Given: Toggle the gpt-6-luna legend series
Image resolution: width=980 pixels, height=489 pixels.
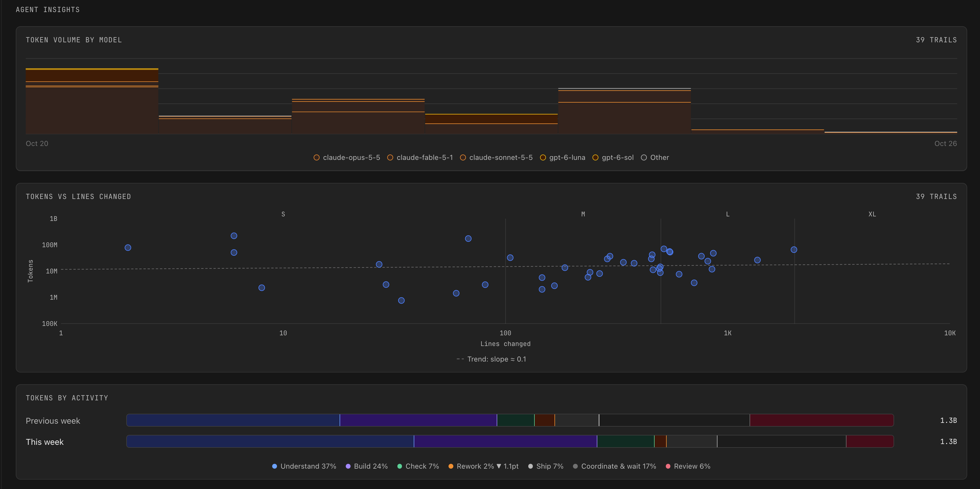Looking at the screenshot, I should tap(562, 157).
